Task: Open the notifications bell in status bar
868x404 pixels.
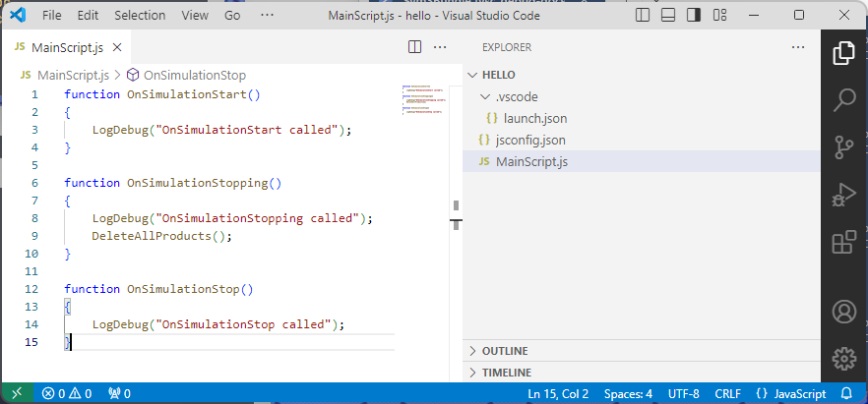Action: (x=845, y=393)
